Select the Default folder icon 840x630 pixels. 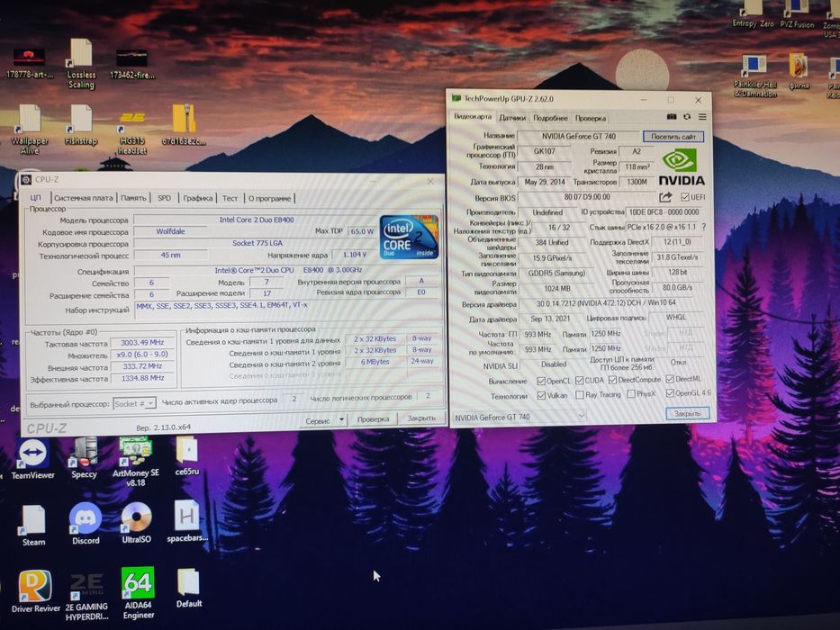[188, 589]
